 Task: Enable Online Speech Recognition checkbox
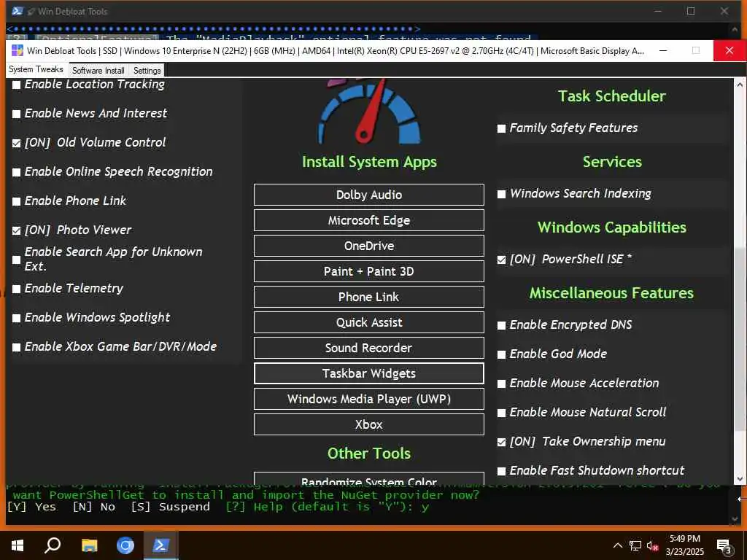pyautogui.click(x=16, y=172)
